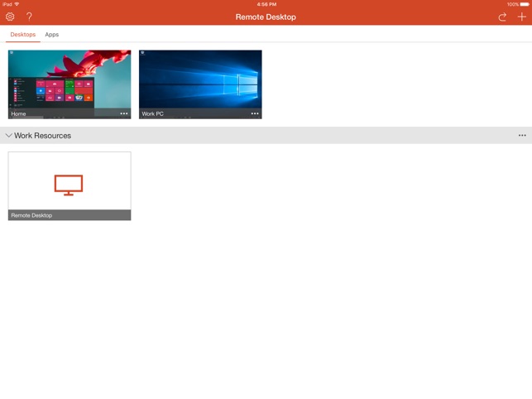Tap the Wi-Fi status icon
The image size is (532, 399).
click(17, 4)
